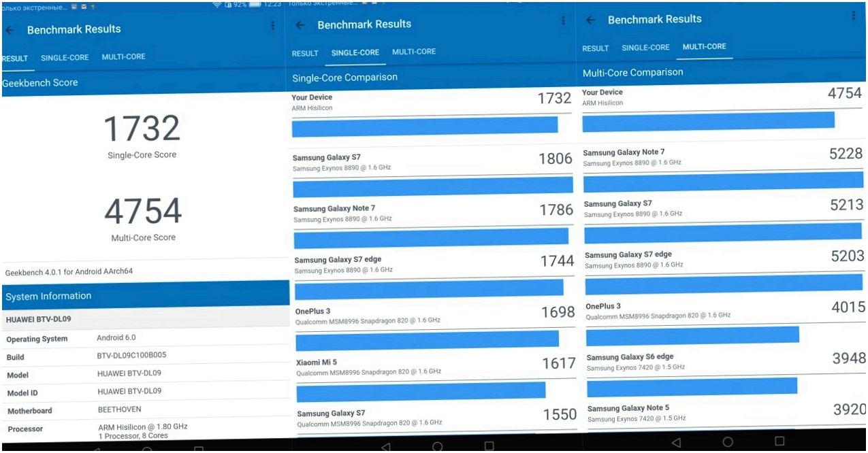
Task: Tap back arrow on Geekbench Score screen
Action: [x=10, y=31]
